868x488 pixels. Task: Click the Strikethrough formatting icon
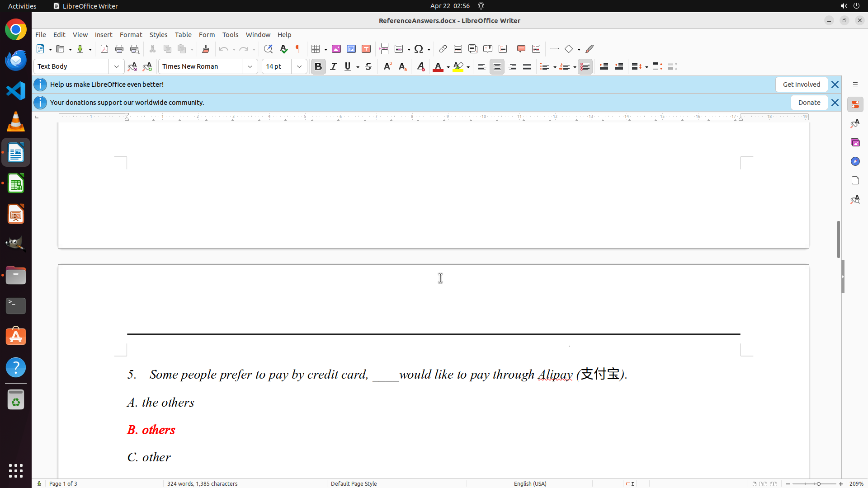coord(368,66)
